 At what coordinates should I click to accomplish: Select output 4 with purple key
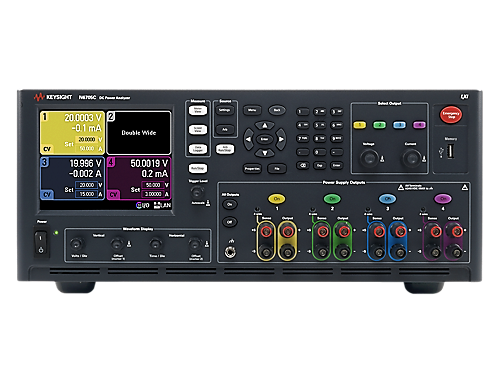[419, 125]
